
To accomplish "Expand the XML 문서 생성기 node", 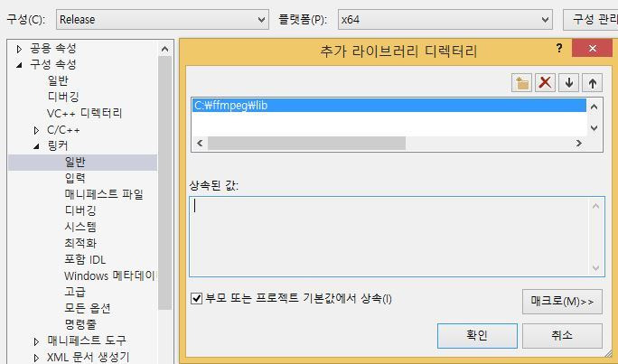I will click(37, 358).
